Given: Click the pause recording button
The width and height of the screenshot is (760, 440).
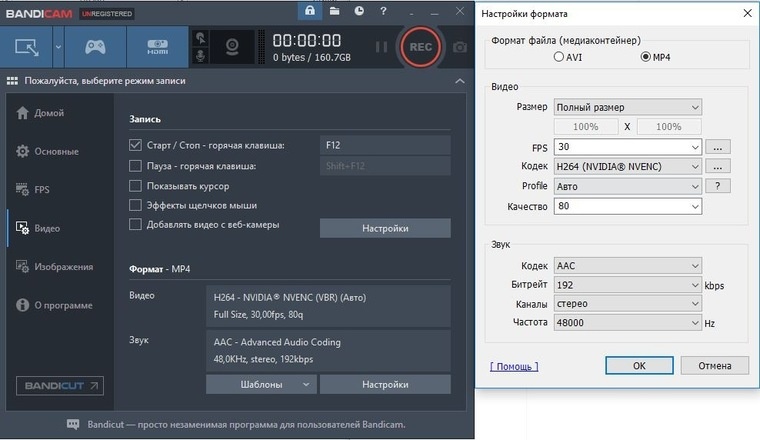Looking at the screenshot, I should [381, 47].
